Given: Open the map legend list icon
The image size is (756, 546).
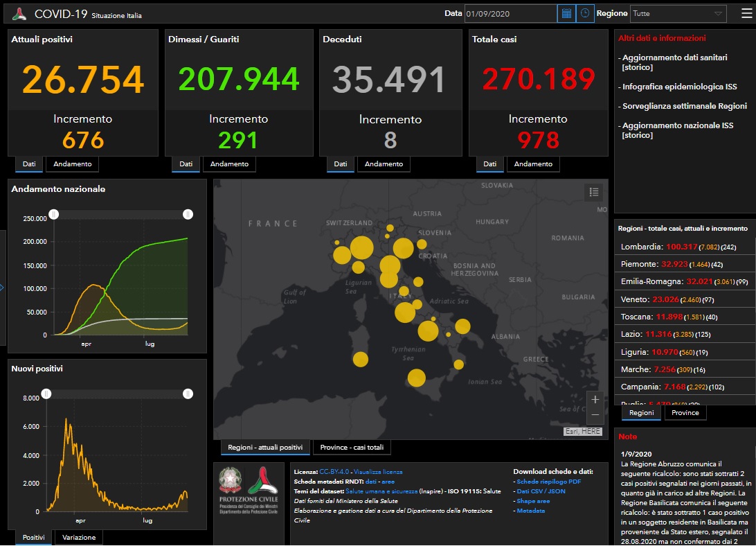Looking at the screenshot, I should pos(593,192).
